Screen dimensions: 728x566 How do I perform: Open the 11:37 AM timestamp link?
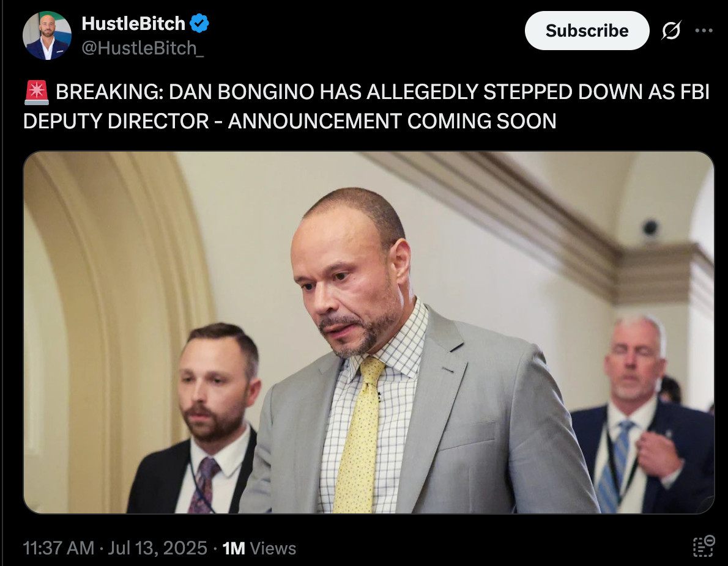pos(59,548)
